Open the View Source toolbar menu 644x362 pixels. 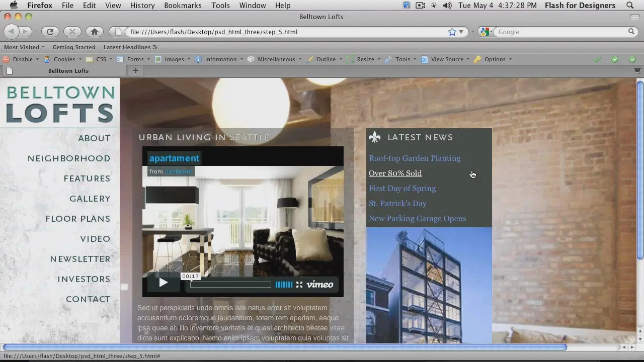[445, 59]
